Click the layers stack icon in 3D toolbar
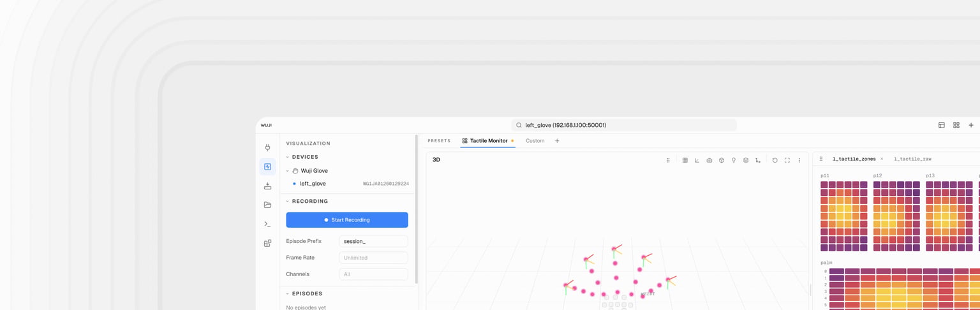This screenshot has height=310, width=980. (x=746, y=160)
